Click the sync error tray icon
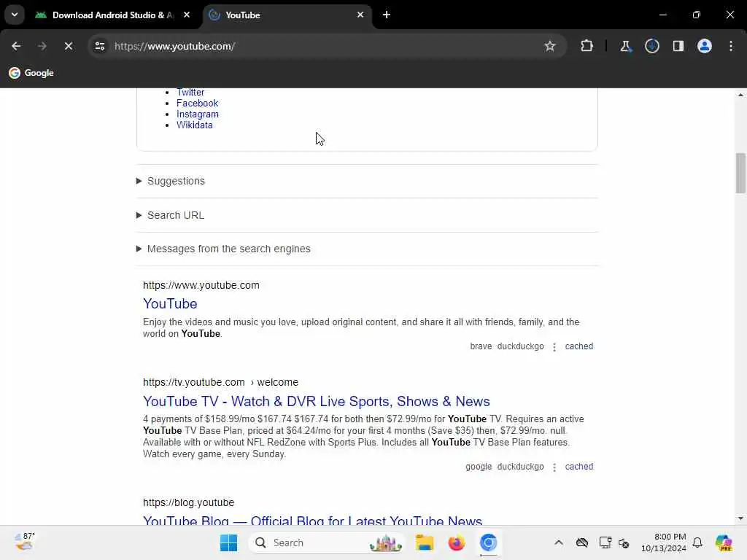 624,542
